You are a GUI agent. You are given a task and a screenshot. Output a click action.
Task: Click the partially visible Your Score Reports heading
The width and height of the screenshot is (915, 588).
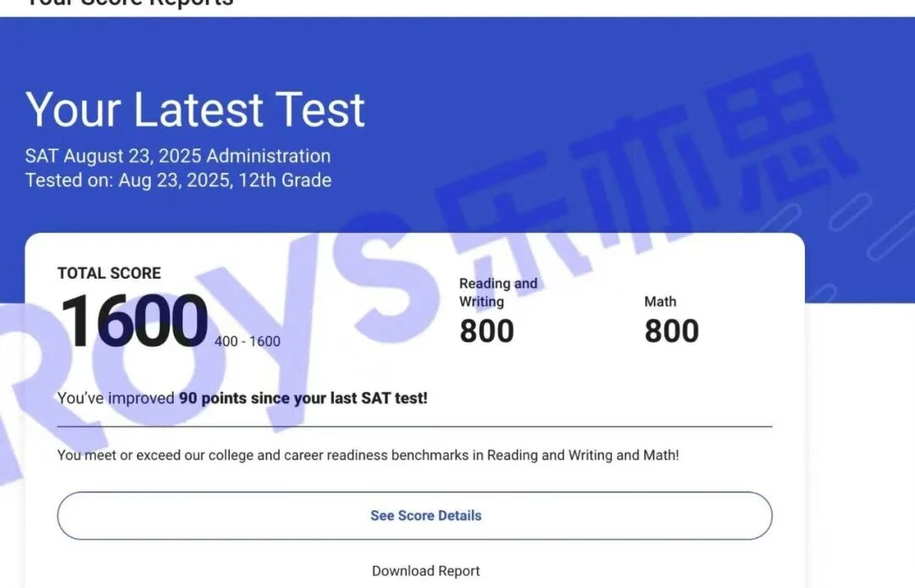pos(129,3)
